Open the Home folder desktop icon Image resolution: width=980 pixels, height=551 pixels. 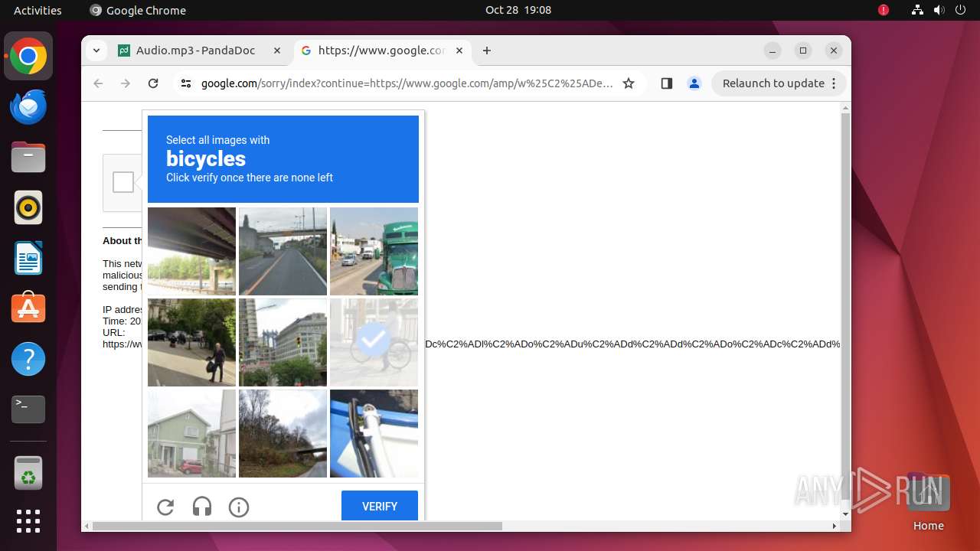[x=928, y=501]
